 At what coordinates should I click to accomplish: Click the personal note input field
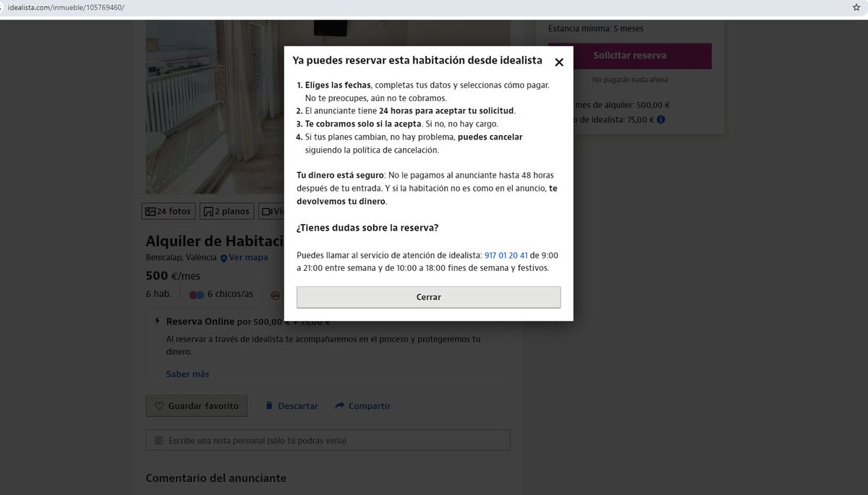coord(328,440)
